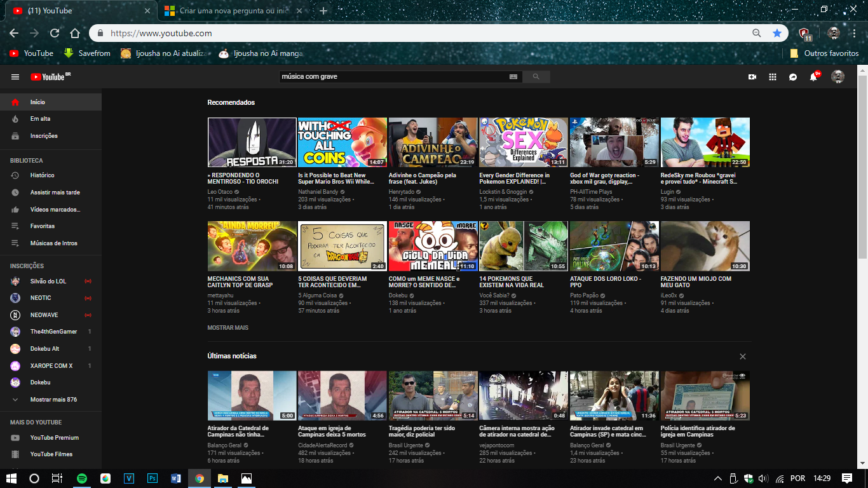Open the Touching All Coins Mario thumbnail
868x488 pixels.
[x=342, y=142]
